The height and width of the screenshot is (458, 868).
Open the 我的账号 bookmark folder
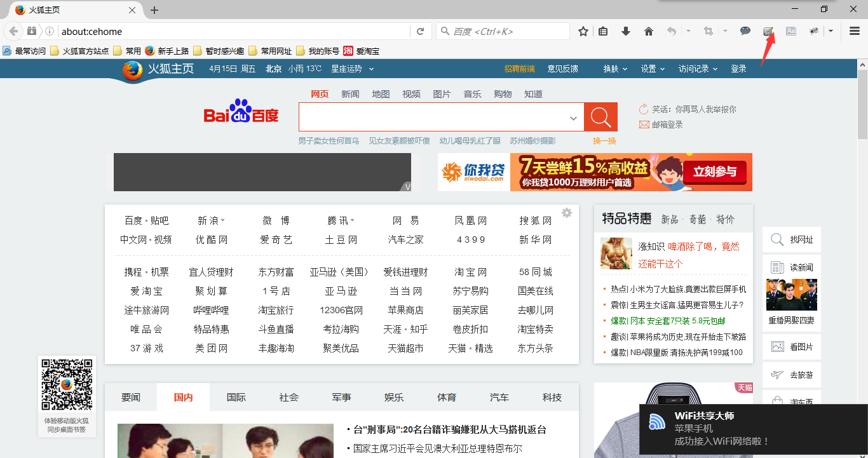click(318, 51)
